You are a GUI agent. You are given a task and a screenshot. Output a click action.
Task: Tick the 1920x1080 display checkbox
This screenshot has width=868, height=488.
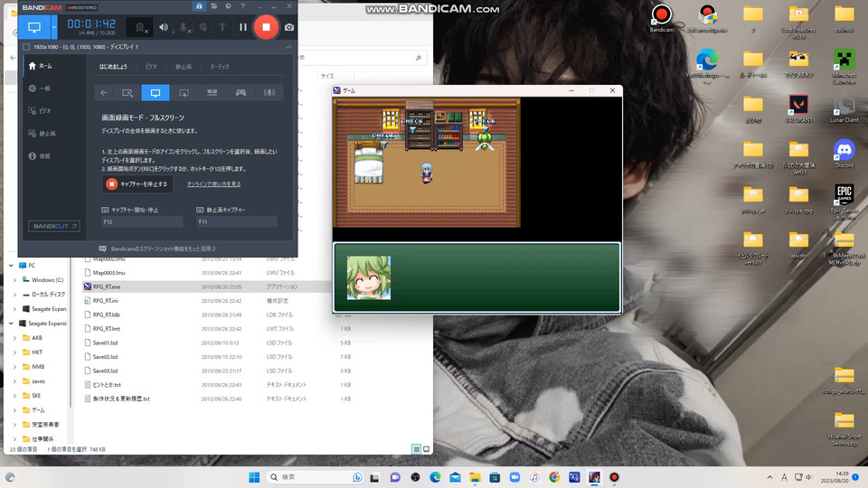(x=26, y=47)
